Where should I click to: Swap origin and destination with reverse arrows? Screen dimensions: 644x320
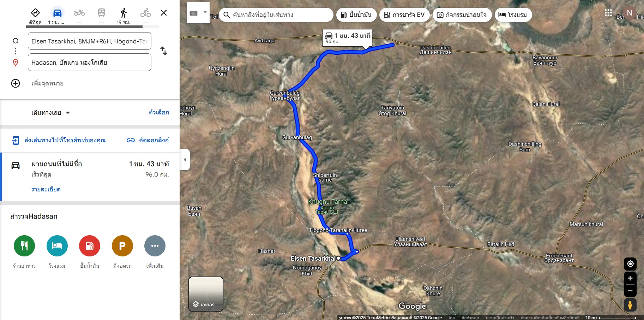pos(164,51)
